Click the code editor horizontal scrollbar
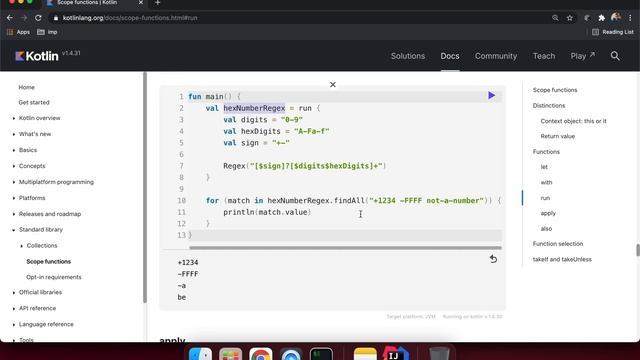The image size is (640, 360). coord(345,248)
